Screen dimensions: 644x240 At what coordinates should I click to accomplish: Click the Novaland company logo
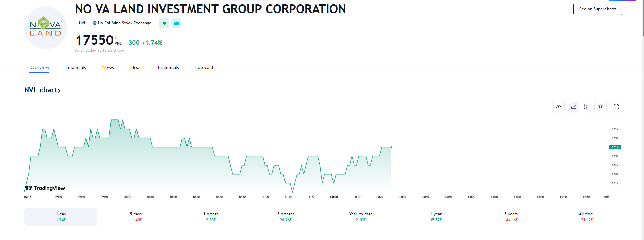click(46, 28)
